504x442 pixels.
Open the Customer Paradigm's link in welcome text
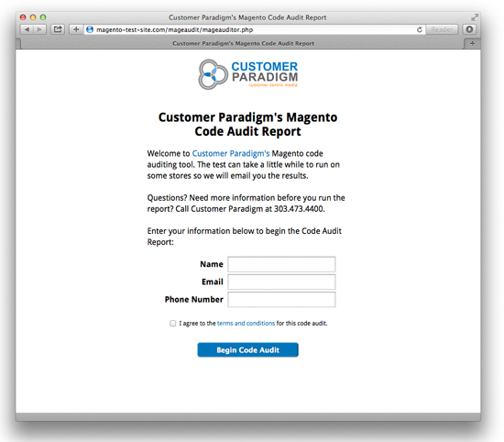231,153
